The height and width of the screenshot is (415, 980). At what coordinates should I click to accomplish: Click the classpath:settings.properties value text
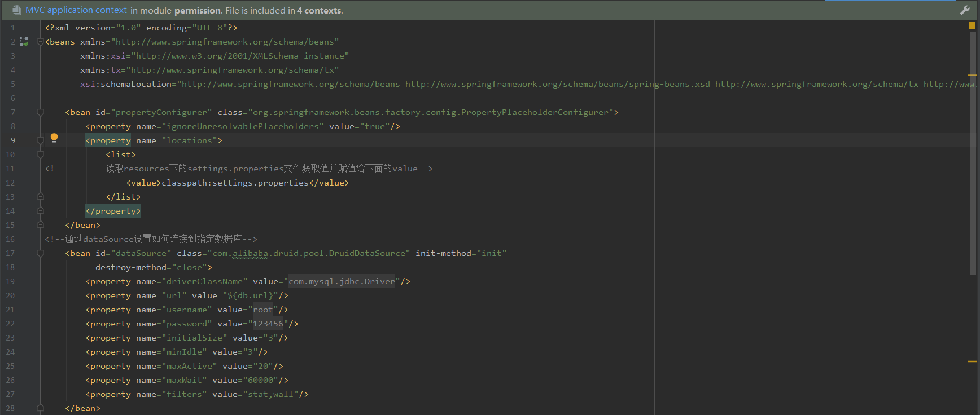[x=235, y=183]
